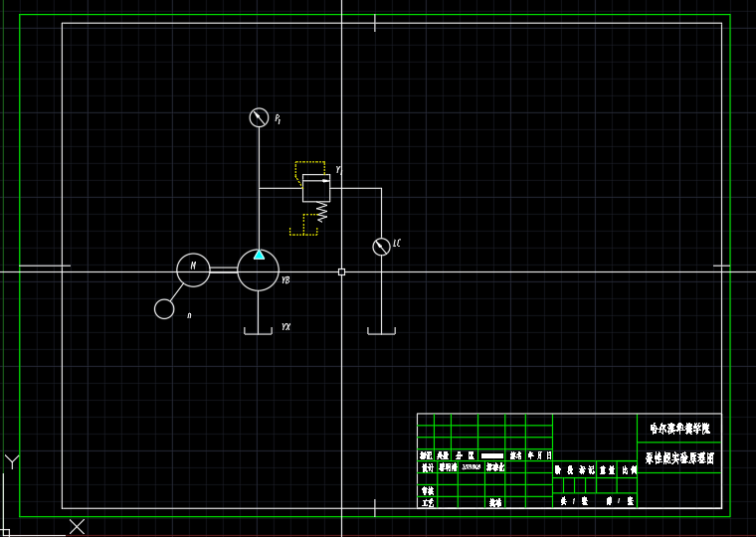Select the P1 pressure gauge symbol
The image size is (756, 537).
259,117
